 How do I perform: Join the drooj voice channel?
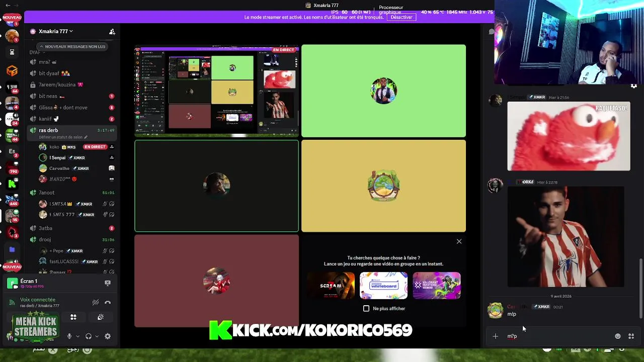pos(72,239)
